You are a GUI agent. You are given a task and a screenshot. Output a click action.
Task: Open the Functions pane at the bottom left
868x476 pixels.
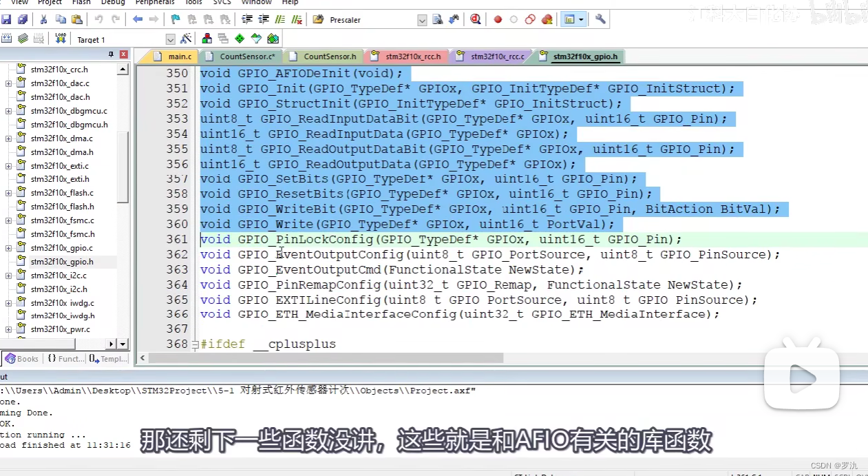coord(65,358)
